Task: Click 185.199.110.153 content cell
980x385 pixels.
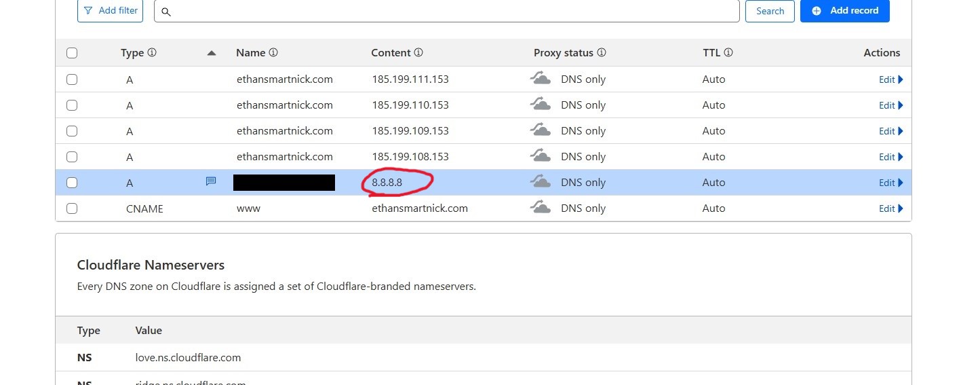Action: (x=410, y=105)
